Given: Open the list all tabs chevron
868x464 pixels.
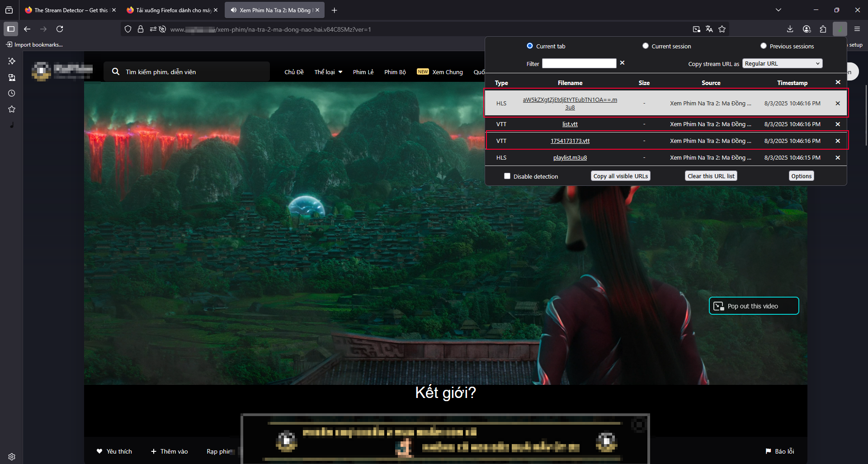Looking at the screenshot, I should coord(778,10).
